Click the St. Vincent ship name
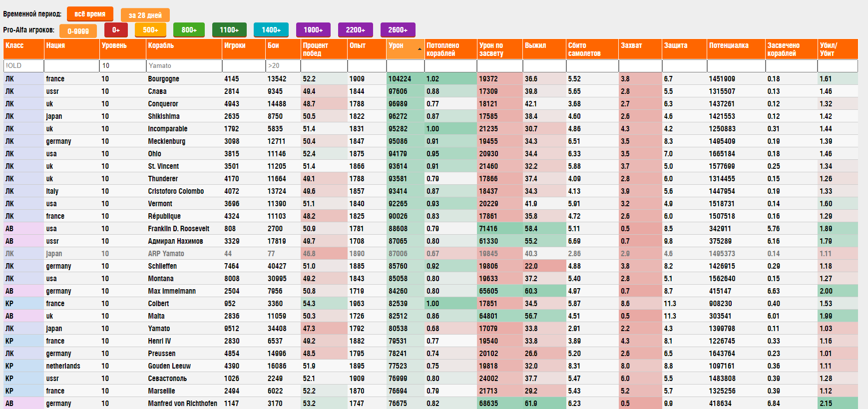 pyautogui.click(x=163, y=166)
